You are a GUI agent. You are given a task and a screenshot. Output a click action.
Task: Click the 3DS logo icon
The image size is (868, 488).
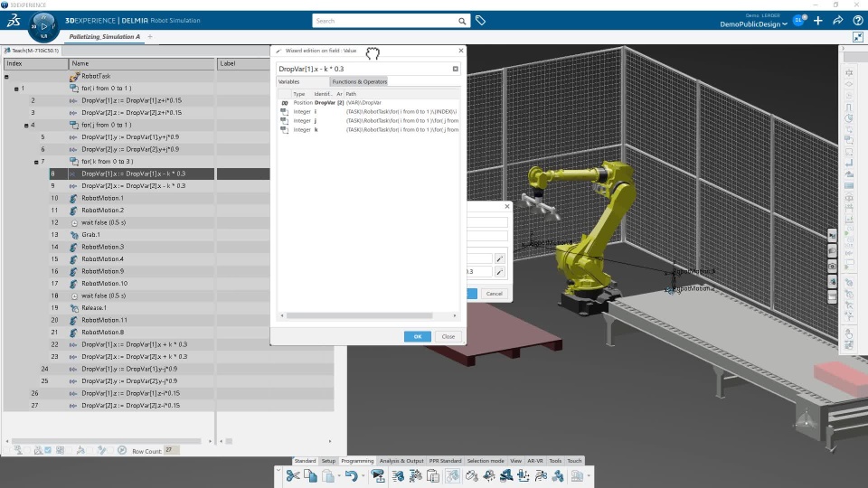coord(14,21)
